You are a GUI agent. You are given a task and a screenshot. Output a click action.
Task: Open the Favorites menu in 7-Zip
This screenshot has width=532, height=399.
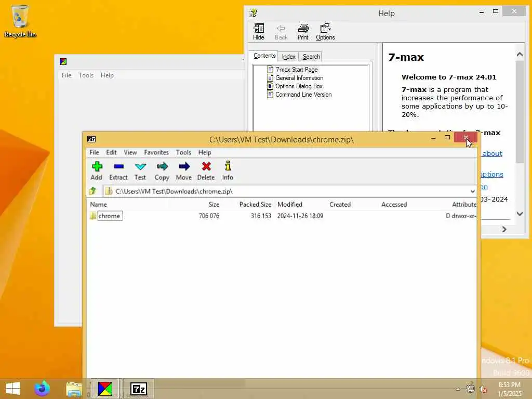click(x=156, y=152)
